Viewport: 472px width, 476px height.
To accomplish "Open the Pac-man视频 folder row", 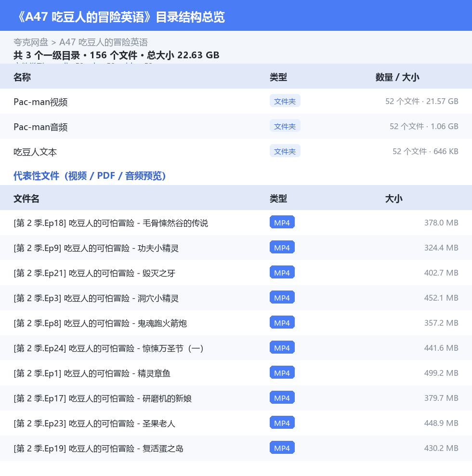I will (236, 101).
